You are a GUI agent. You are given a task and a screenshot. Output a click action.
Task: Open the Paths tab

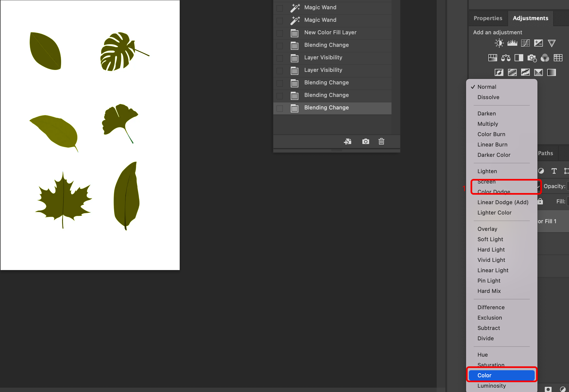pos(545,153)
